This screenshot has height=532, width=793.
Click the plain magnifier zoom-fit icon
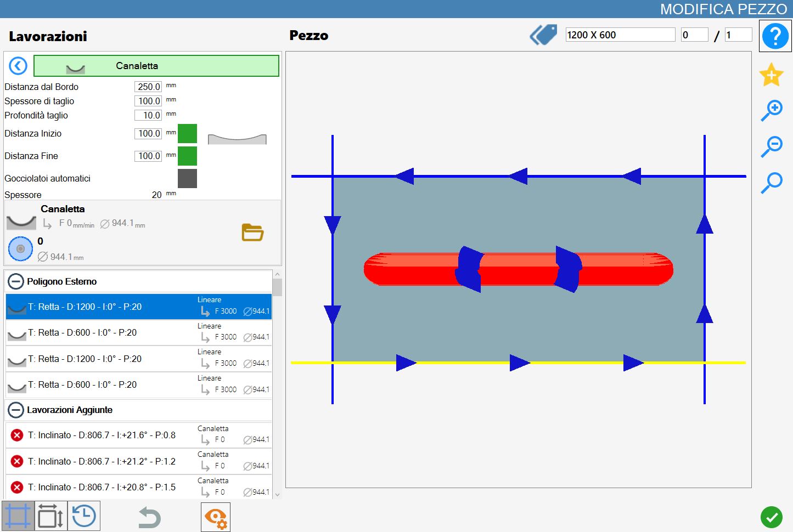point(771,183)
